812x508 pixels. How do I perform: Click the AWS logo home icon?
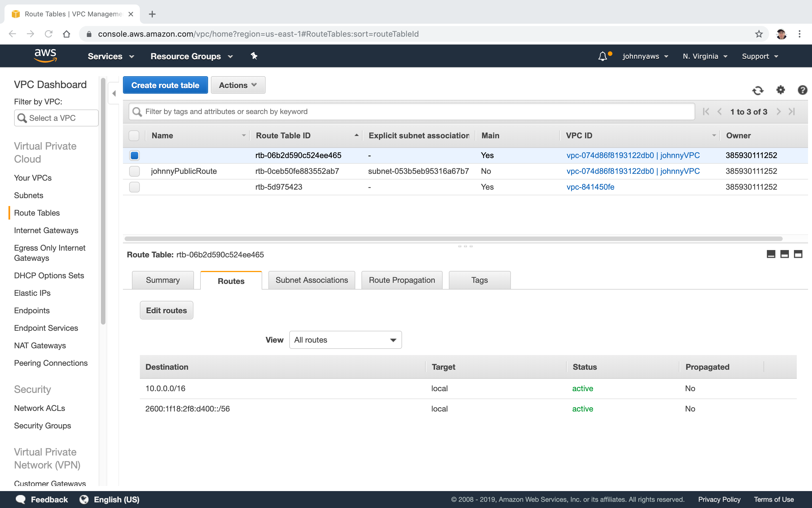pos(46,56)
